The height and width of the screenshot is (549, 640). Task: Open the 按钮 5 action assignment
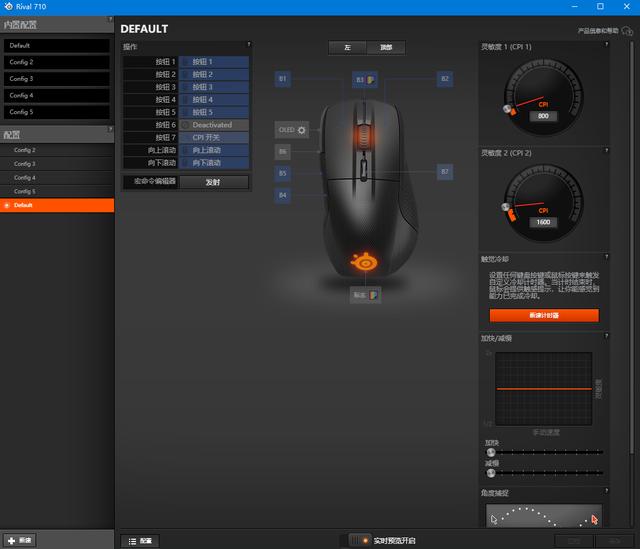coord(214,112)
